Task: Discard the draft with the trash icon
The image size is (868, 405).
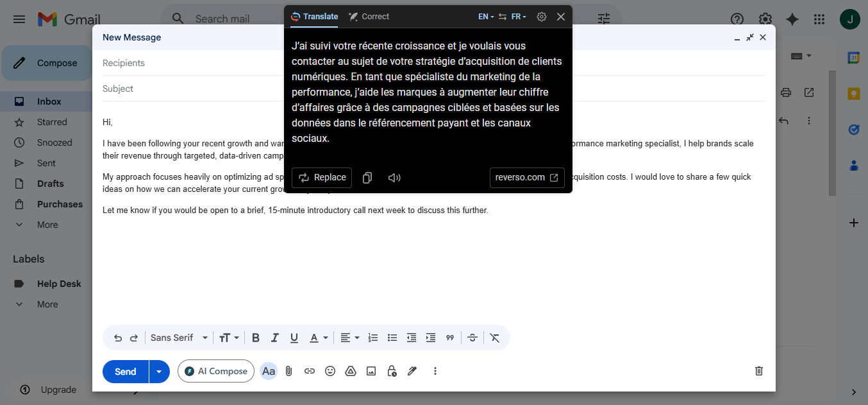Action: 759,371
